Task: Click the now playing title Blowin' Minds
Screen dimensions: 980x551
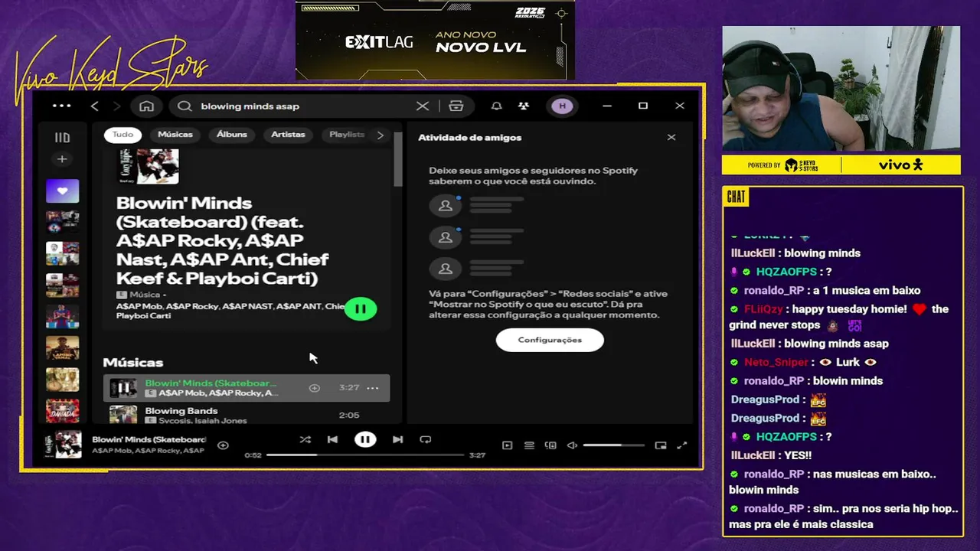Action: point(149,439)
